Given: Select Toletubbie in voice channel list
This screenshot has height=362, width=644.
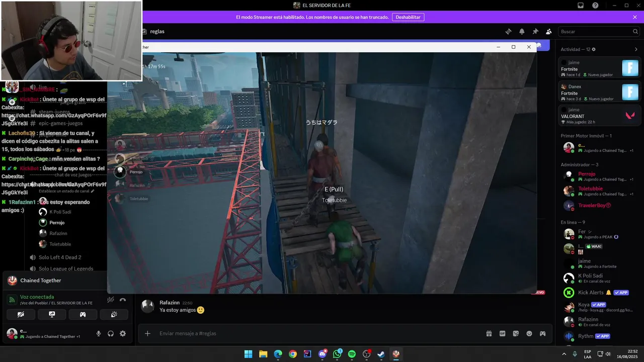Looking at the screenshot, I should 60,244.
